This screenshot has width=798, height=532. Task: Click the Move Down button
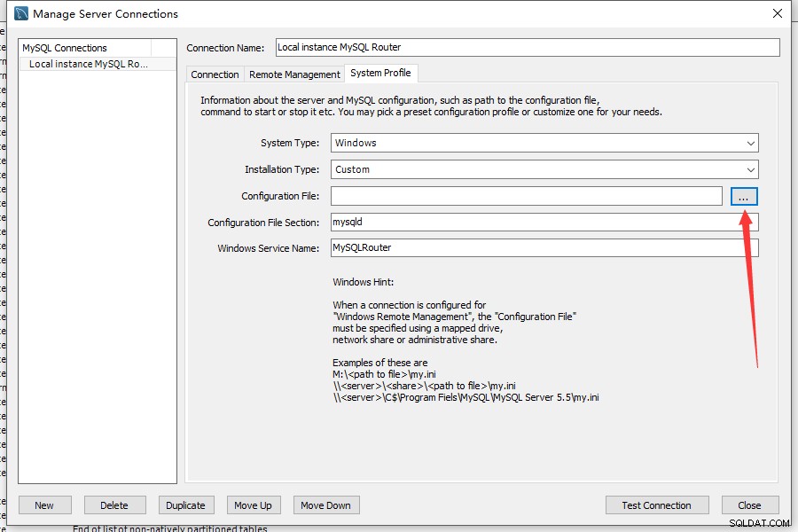(326, 505)
